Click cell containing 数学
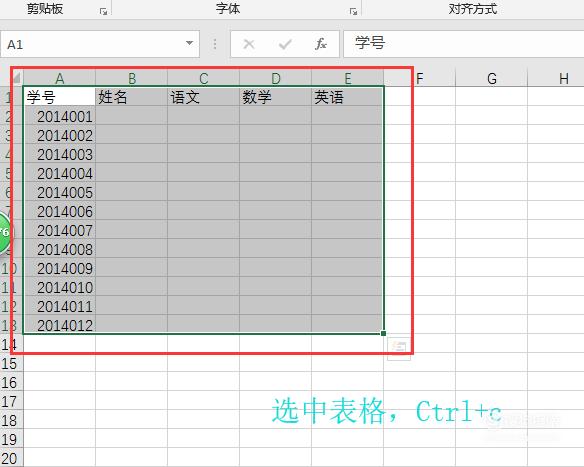 pos(275,97)
